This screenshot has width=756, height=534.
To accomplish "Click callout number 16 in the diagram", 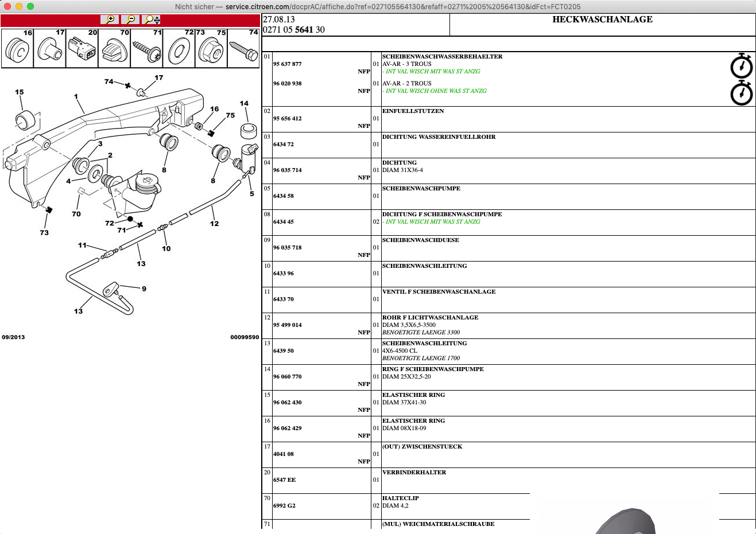I will pyautogui.click(x=214, y=108).
